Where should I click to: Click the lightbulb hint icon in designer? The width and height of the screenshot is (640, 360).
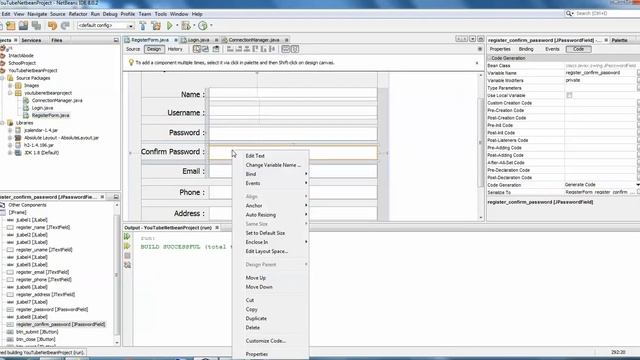coord(131,62)
